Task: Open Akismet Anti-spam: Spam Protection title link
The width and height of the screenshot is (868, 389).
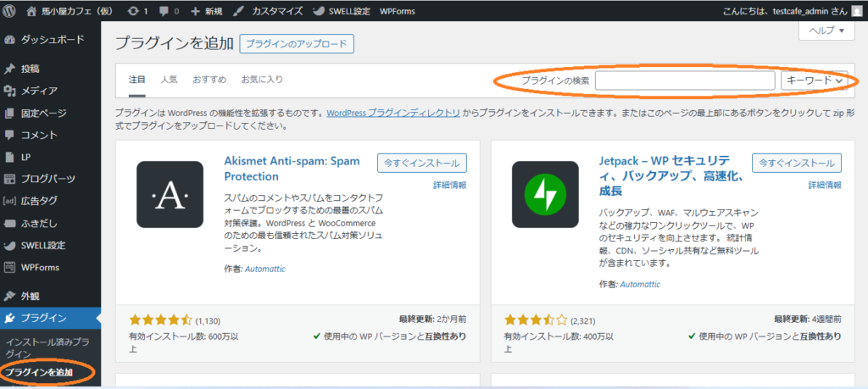Action: coord(292,169)
